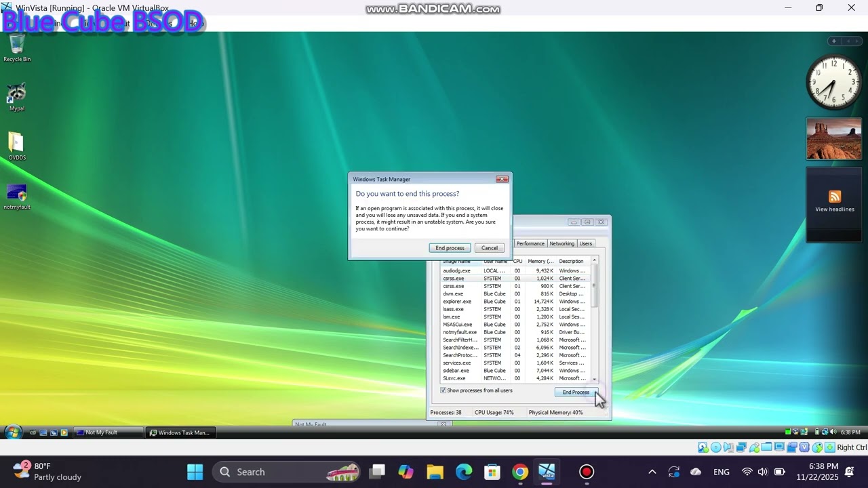Select the audiodg.exe process row
Viewport: 868px width, 488px height.
point(515,270)
